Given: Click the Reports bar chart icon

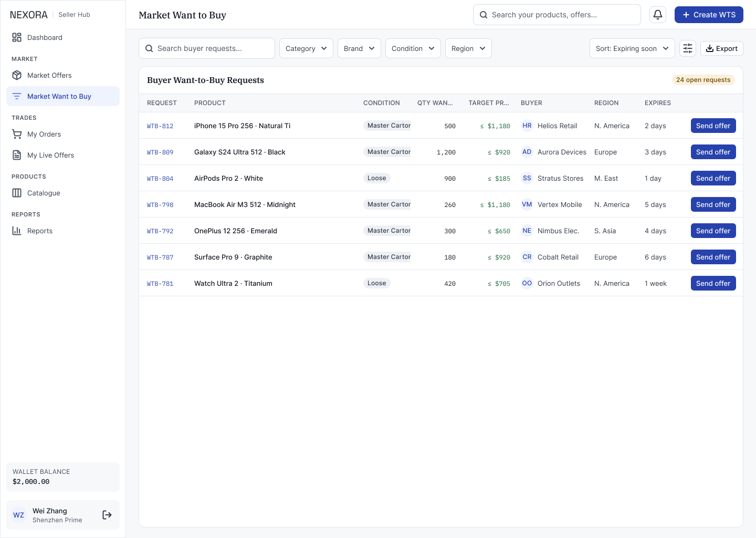Looking at the screenshot, I should 17,231.
